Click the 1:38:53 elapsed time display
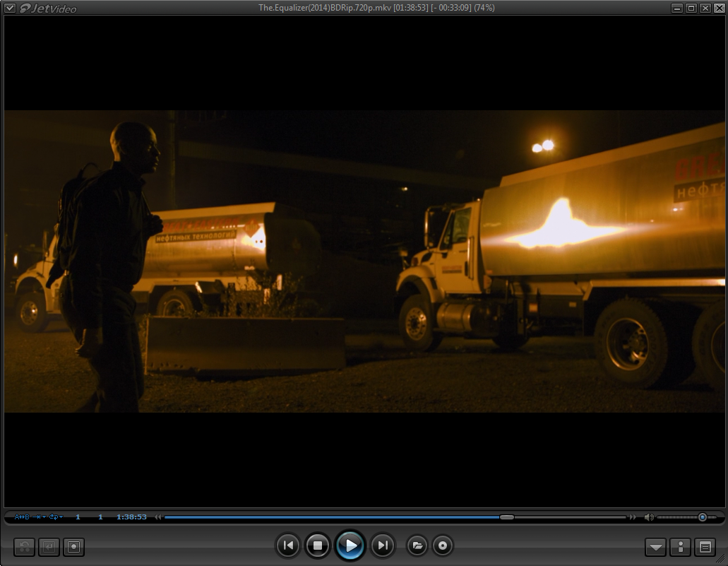Image resolution: width=728 pixels, height=566 pixels. [131, 517]
